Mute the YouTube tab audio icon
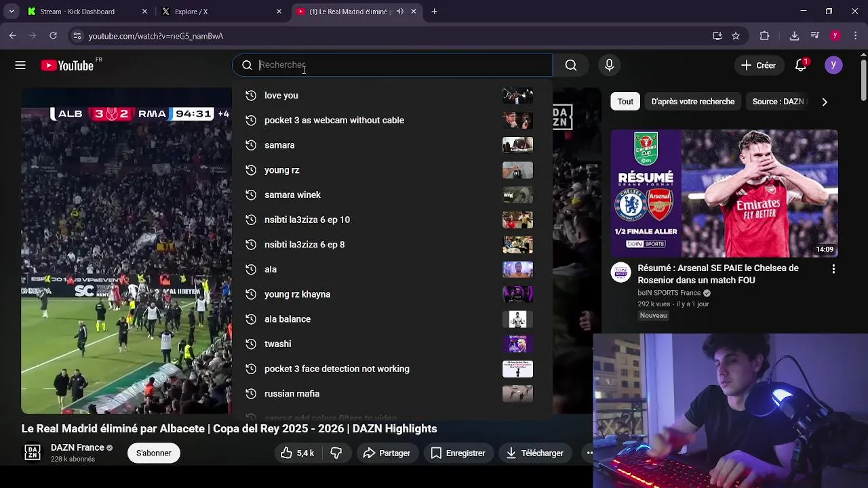 pyautogui.click(x=400, y=12)
